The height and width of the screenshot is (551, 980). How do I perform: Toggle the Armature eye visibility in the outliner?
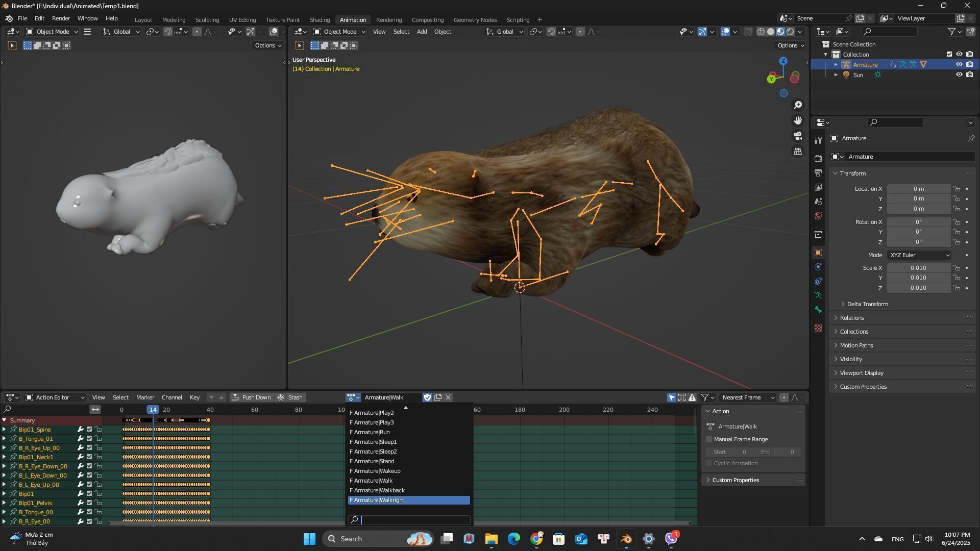pos(959,65)
